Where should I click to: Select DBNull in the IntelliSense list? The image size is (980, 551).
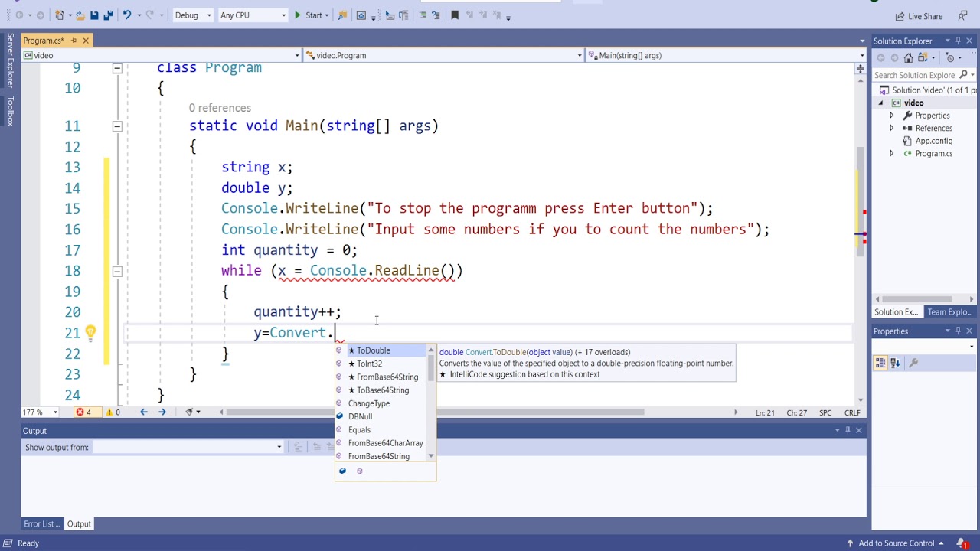click(x=381, y=416)
